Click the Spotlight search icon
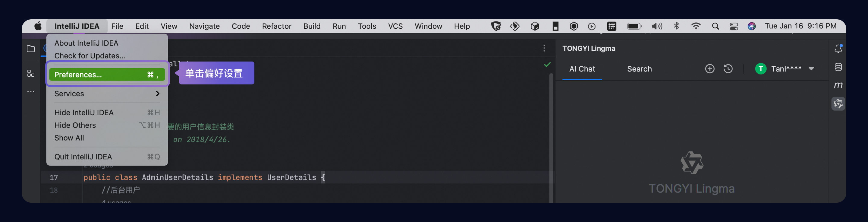Screen dimensions: 868x222 coord(715,26)
